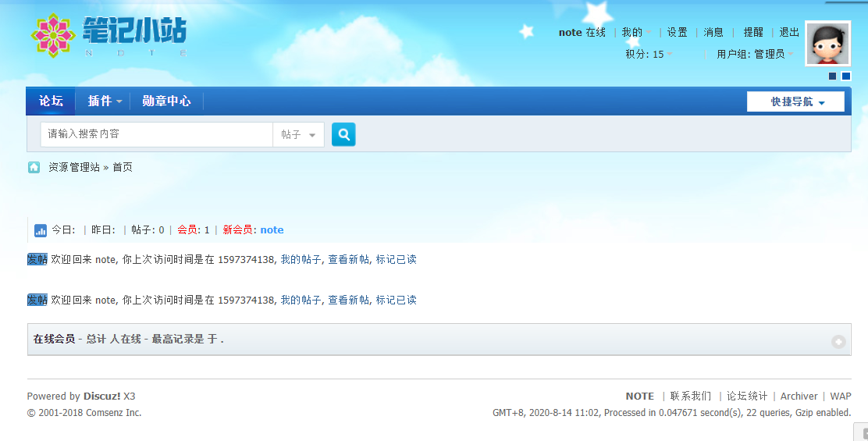Expand the 我的 dropdown menu
The image size is (868, 441).
(635, 33)
